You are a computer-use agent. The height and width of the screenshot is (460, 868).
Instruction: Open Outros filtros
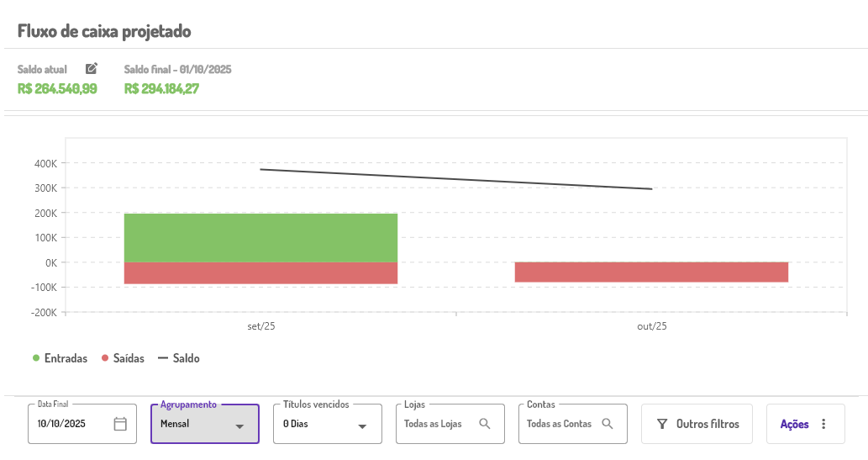click(707, 424)
